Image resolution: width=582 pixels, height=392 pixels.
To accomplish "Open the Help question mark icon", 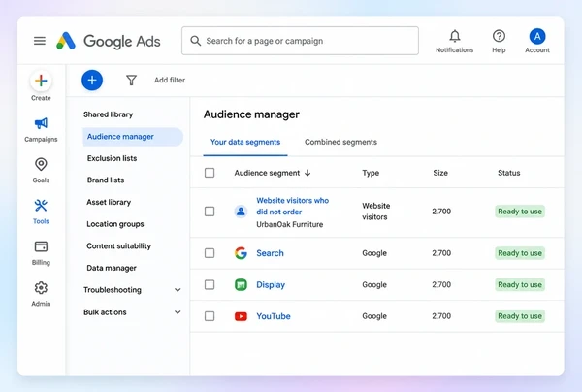I will (x=499, y=36).
